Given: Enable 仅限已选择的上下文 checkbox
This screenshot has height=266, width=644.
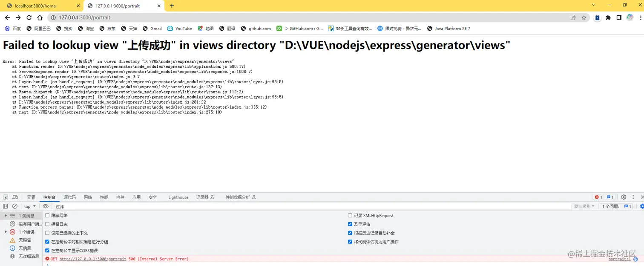Looking at the screenshot, I should tap(47, 233).
